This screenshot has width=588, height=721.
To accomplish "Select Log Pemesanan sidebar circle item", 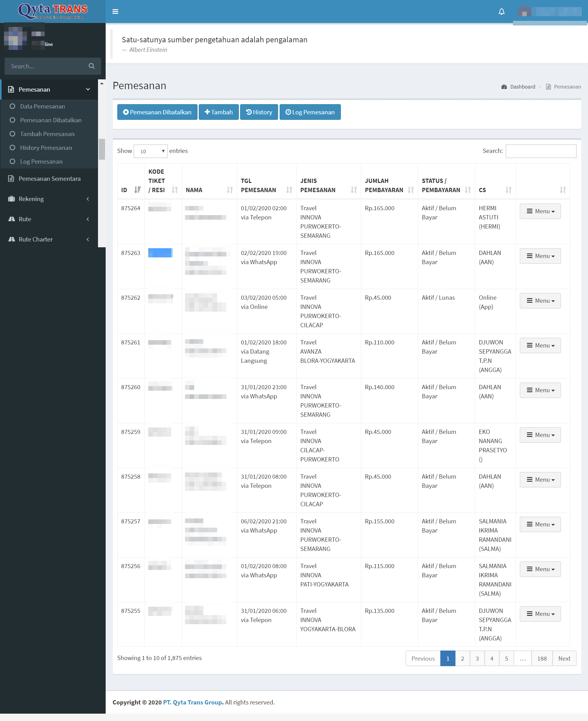I will [x=13, y=161].
